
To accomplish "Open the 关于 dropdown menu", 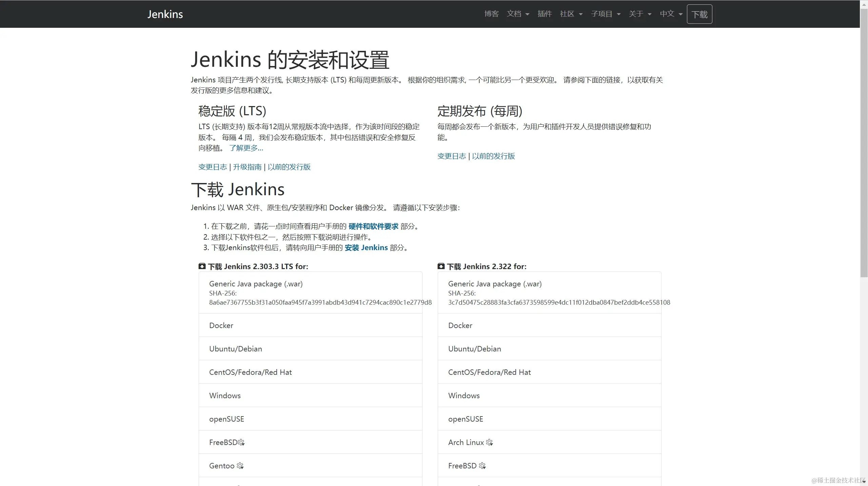I will 640,14.
